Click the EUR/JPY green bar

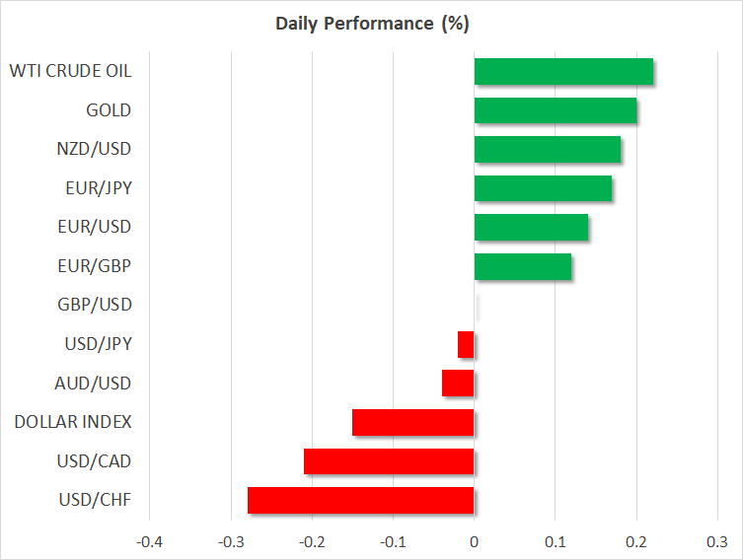[x=543, y=188]
